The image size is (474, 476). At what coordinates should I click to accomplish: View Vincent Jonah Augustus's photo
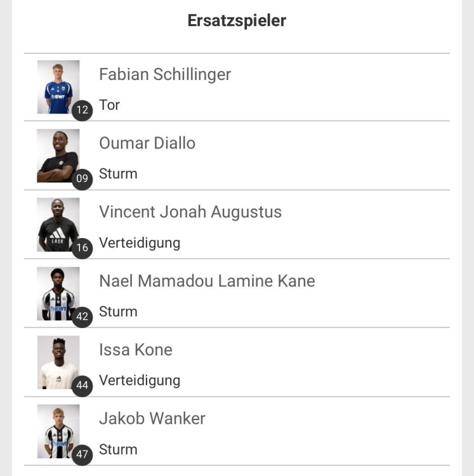pyautogui.click(x=58, y=224)
